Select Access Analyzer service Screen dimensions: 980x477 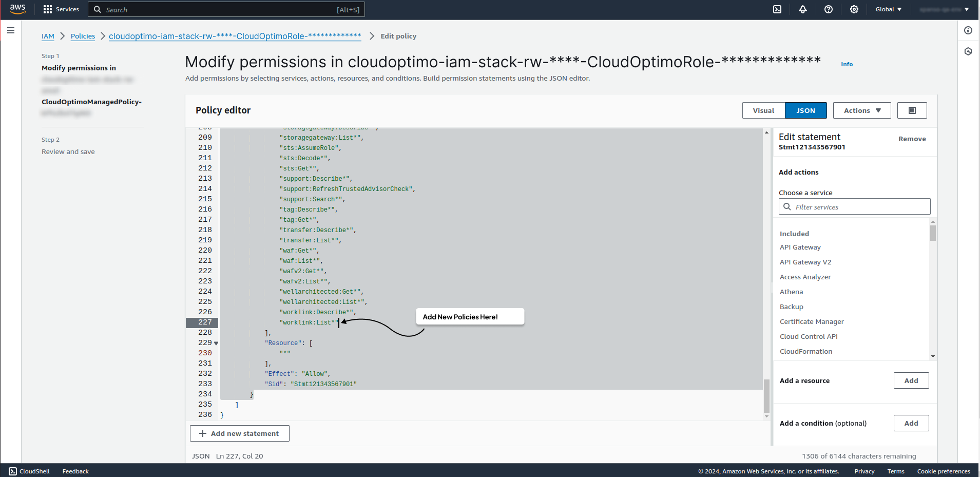click(805, 277)
